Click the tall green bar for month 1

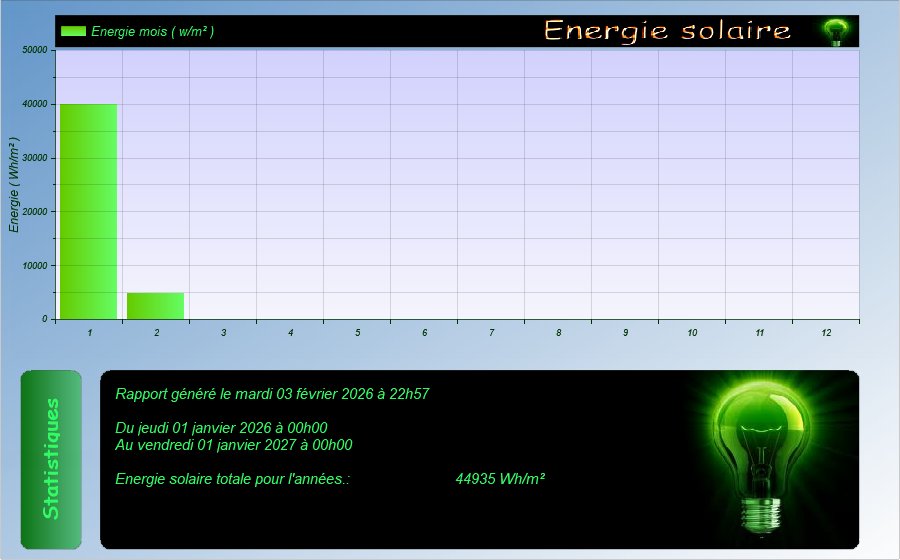point(89,211)
